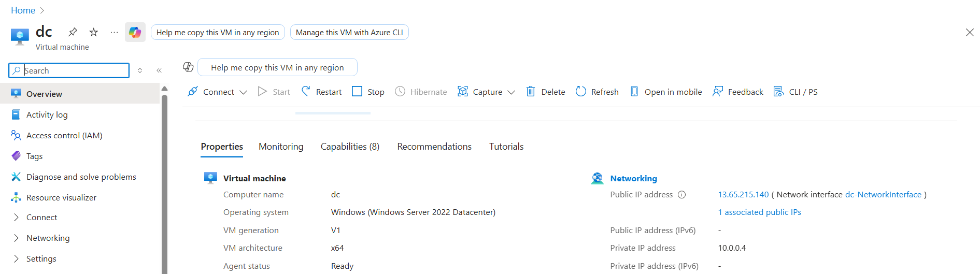980x274 pixels.
Task: Select Overview in the sidebar menu
Action: click(x=80, y=94)
